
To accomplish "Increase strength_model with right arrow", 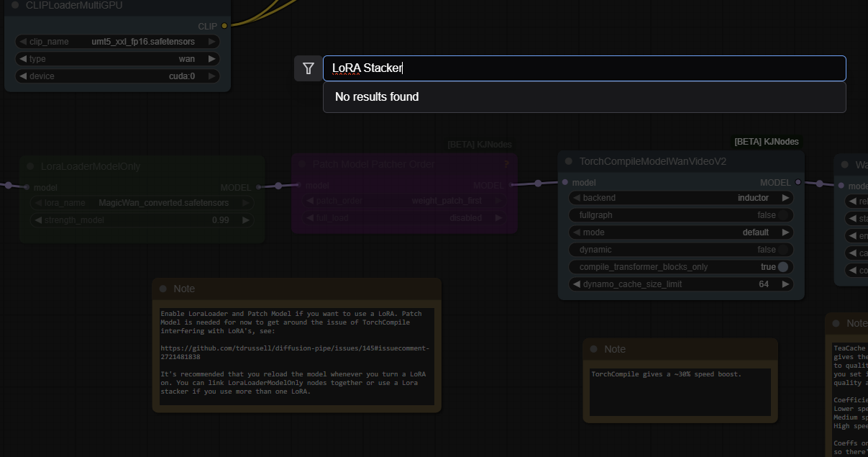I will click(x=247, y=220).
